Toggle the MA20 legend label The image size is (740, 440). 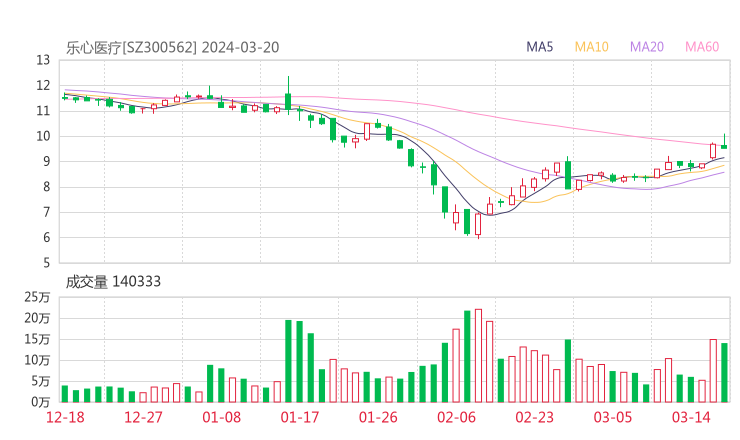pyautogui.click(x=647, y=47)
